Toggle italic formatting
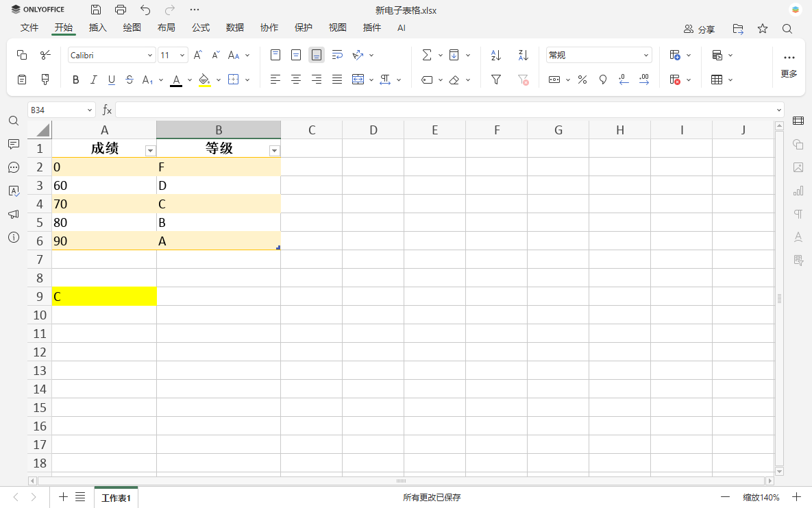812x508 pixels. (x=93, y=80)
